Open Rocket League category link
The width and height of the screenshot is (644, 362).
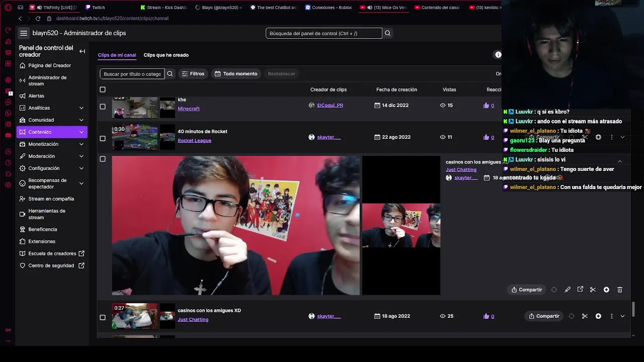(x=194, y=141)
